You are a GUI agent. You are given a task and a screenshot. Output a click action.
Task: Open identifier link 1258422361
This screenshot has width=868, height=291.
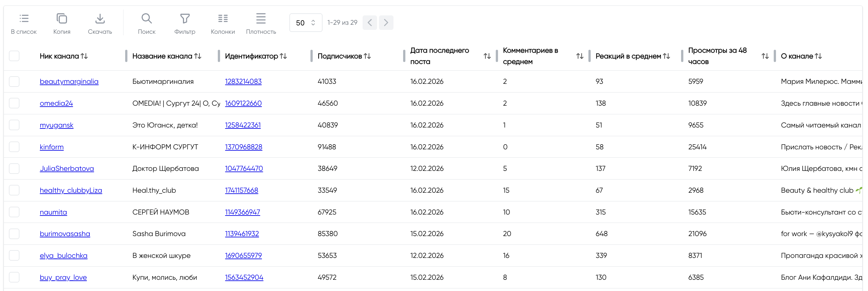[x=243, y=125]
